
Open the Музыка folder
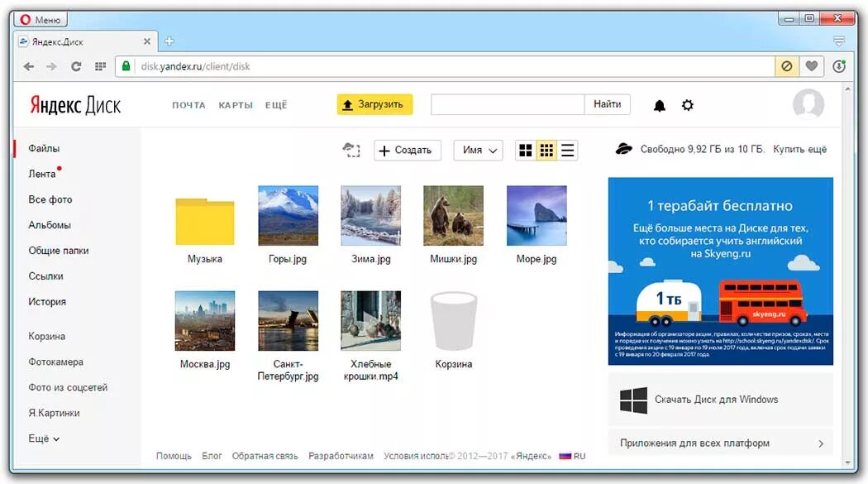pos(205,221)
